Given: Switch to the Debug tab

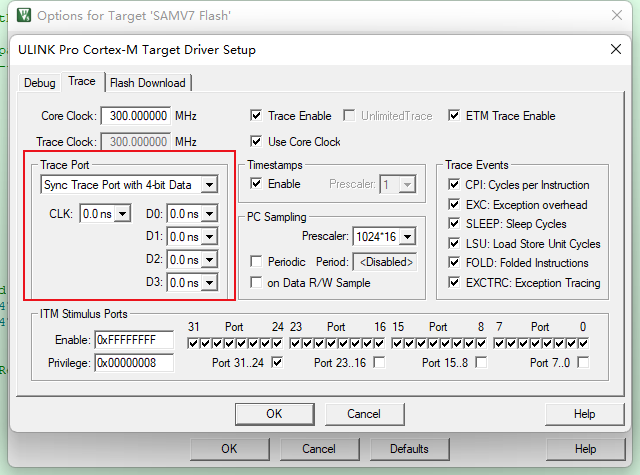Looking at the screenshot, I should [x=40, y=83].
